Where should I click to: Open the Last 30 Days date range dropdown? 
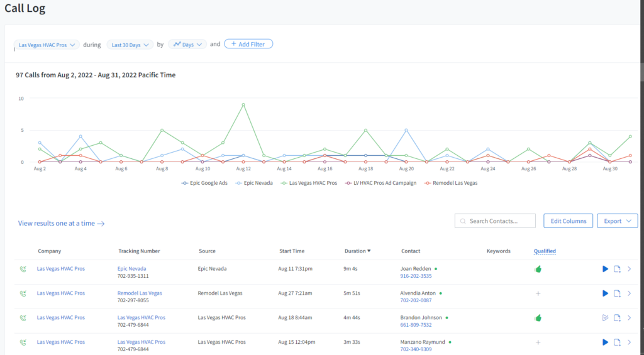point(130,45)
